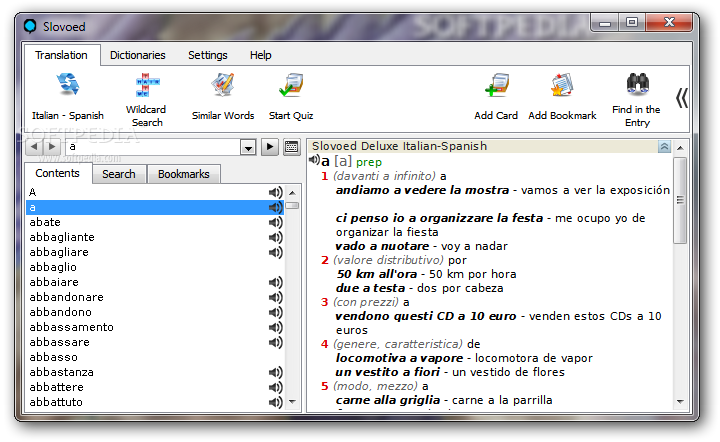The image size is (720, 442).
Task: Play pronunciation for abbassamento
Action: [x=276, y=327]
